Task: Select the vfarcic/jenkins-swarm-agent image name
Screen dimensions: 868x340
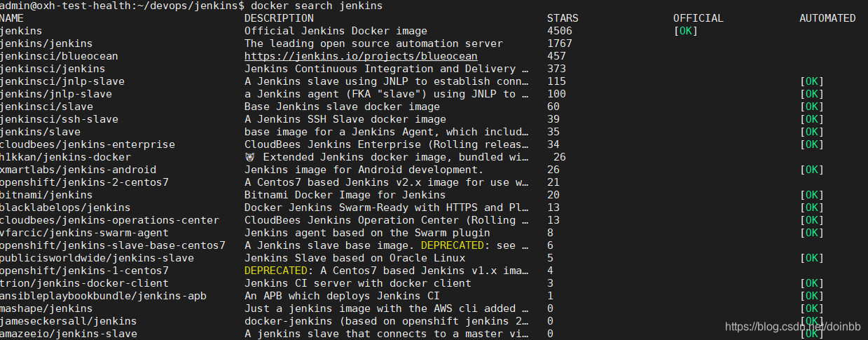Action: pos(84,233)
